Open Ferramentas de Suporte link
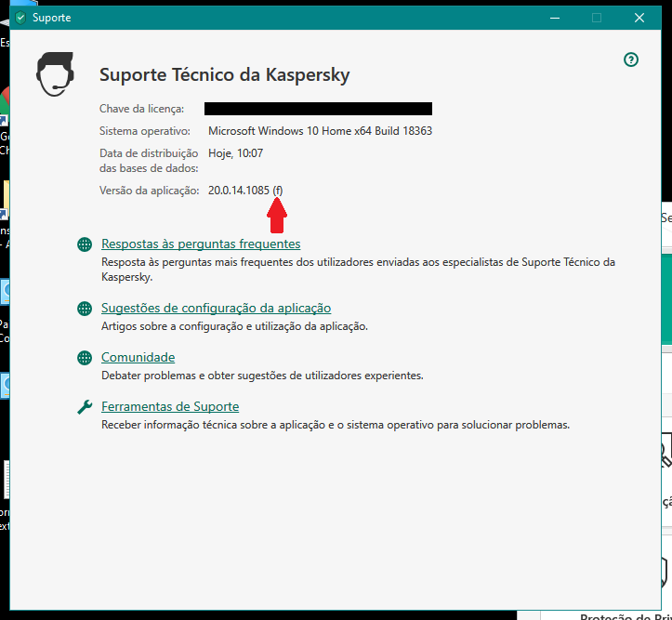The image size is (672, 620). tap(170, 406)
